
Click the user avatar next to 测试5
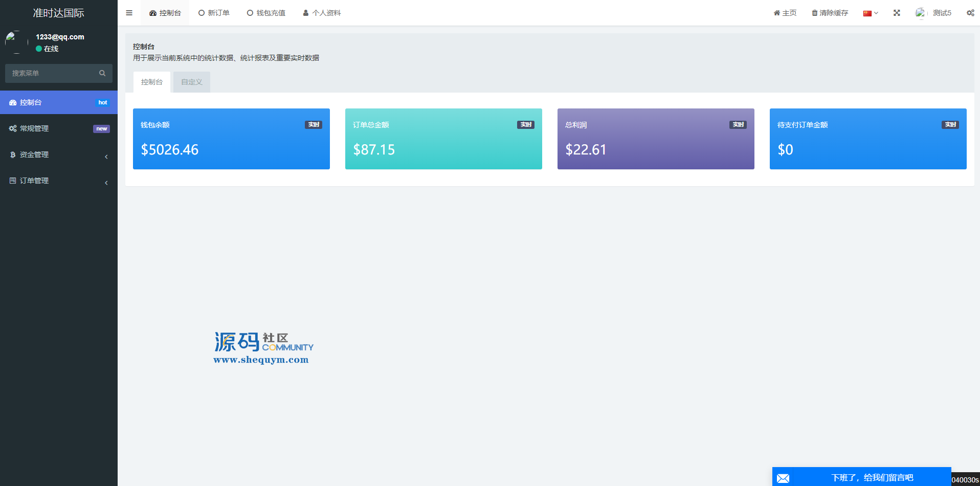click(x=921, y=13)
